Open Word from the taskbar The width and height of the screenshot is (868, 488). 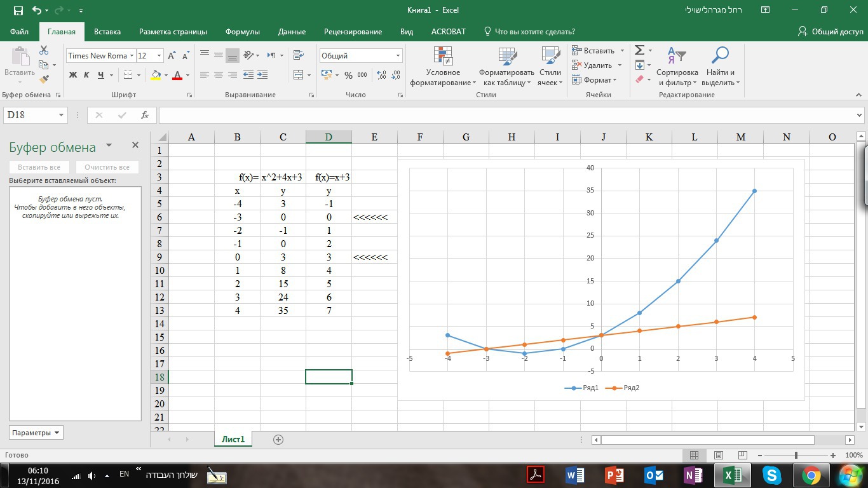pyautogui.click(x=575, y=475)
